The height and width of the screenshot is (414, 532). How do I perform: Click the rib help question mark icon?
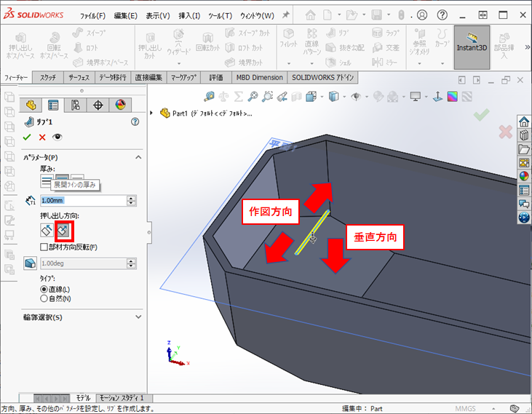coord(135,122)
